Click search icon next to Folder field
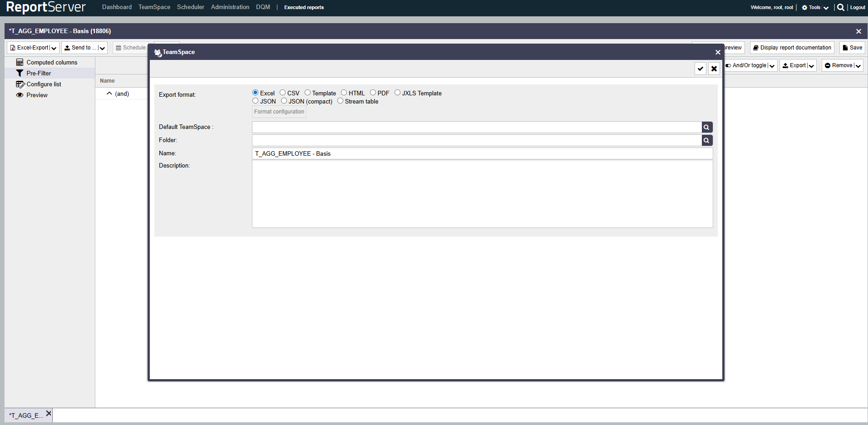Image resolution: width=868 pixels, height=425 pixels. pos(706,140)
